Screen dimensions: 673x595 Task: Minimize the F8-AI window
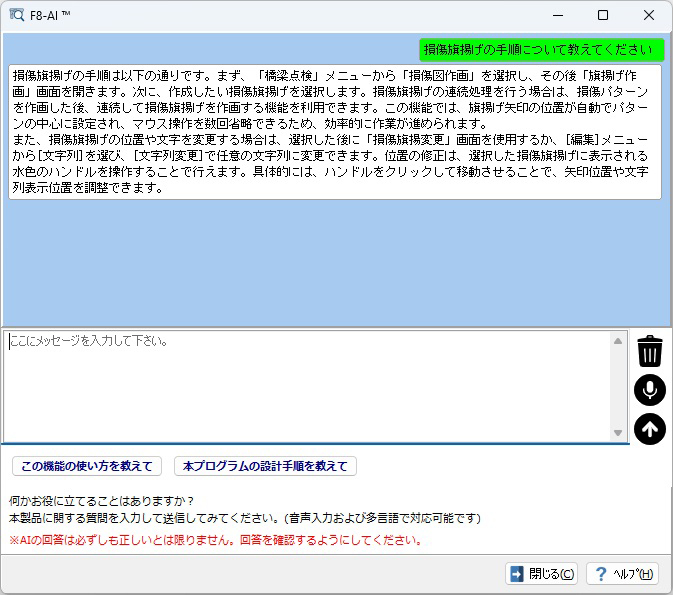(558, 15)
